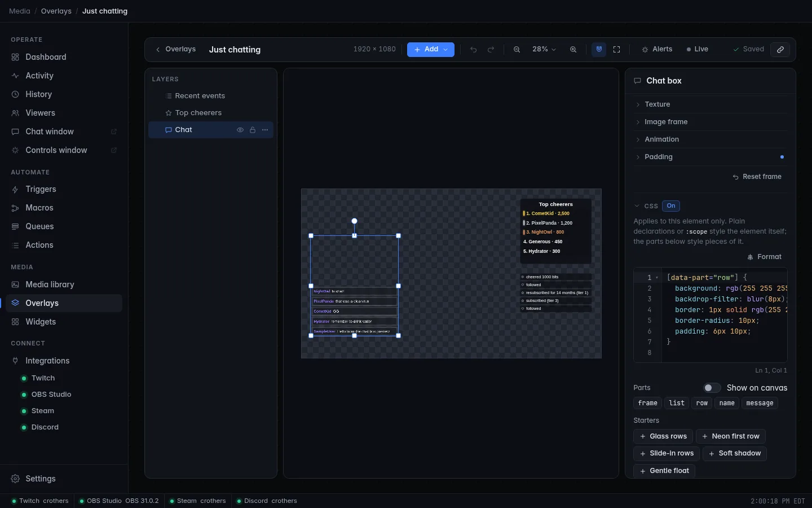The image size is (812, 508).
Task: Redo the last edit in toolbar
Action: tap(491, 50)
